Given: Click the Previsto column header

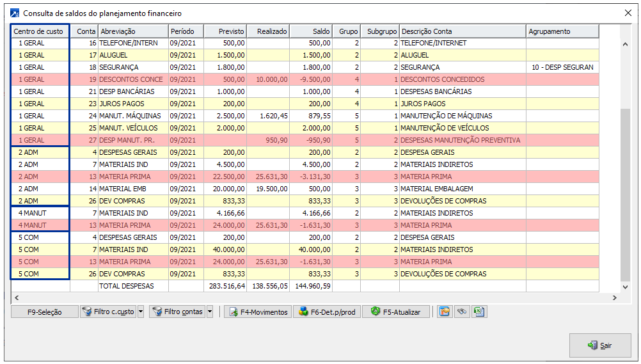Looking at the screenshot, I should pos(225,31).
